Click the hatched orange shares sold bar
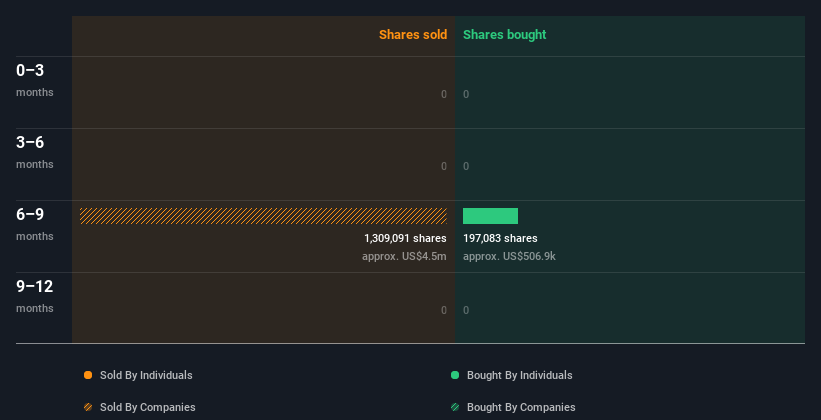This screenshot has height=420, width=821. 263,216
